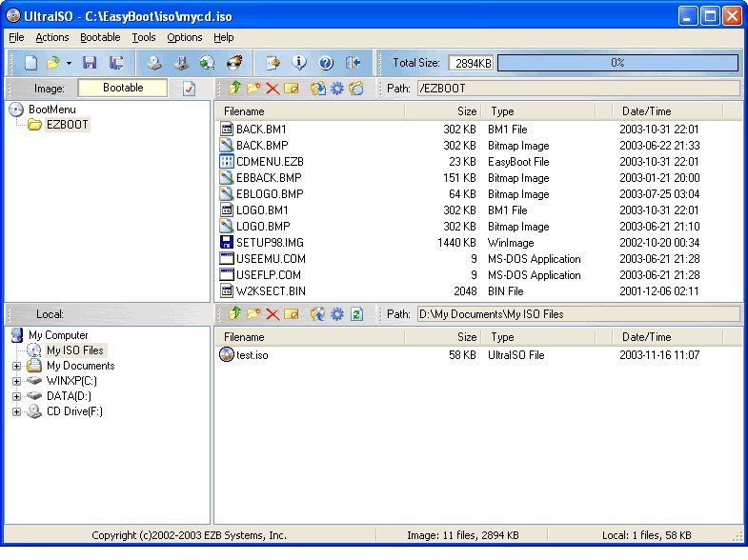748x560 pixels.
Task: Create a new ISO image with the New icon
Action: click(31, 63)
